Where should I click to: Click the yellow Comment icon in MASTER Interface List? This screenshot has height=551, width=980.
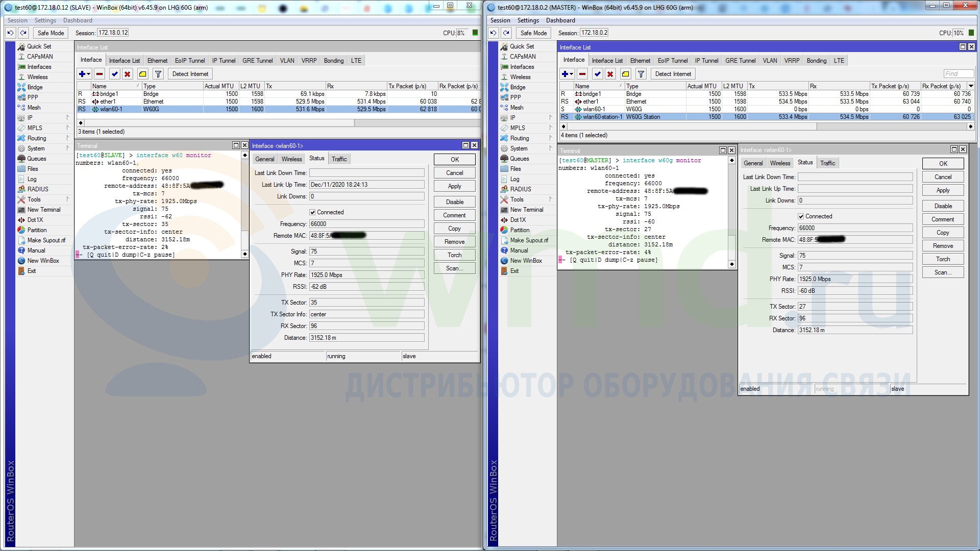(x=626, y=74)
